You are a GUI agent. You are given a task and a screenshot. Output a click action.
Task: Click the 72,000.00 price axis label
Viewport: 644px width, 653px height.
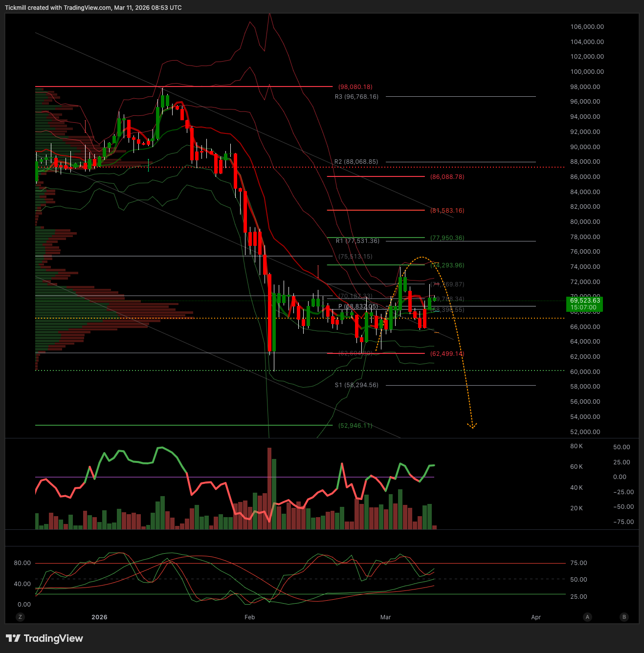coord(585,282)
